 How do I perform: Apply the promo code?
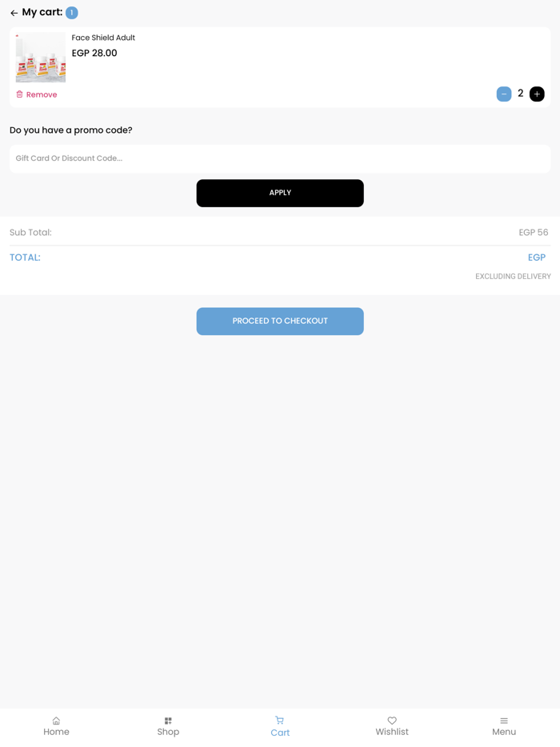point(280,193)
